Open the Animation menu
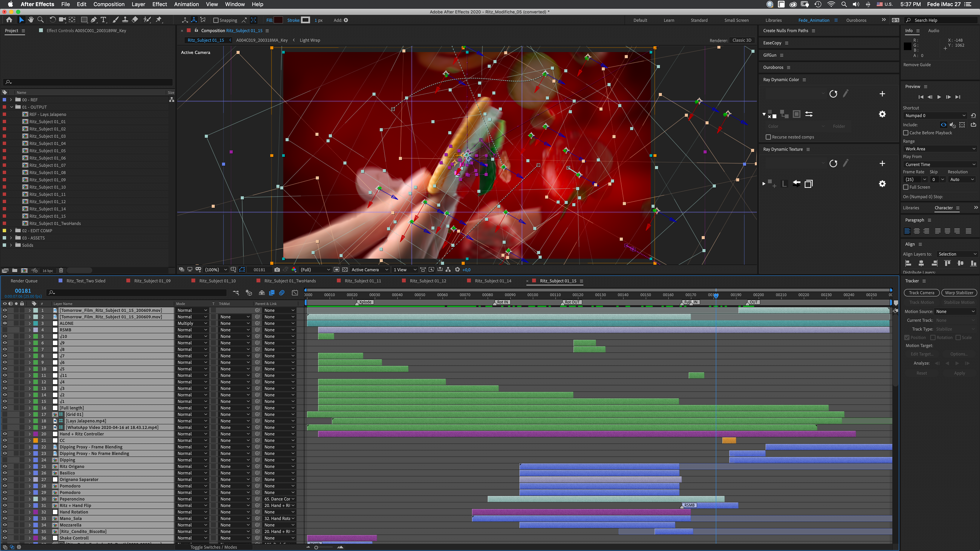 click(186, 4)
